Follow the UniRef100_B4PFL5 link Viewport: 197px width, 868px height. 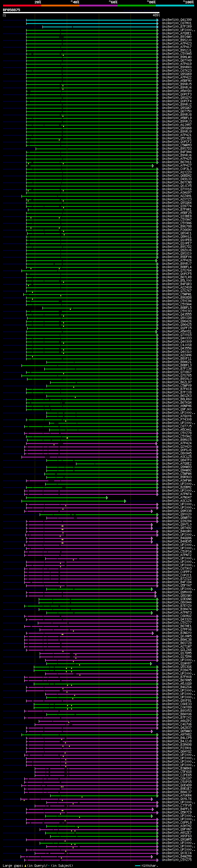[x=176, y=809]
